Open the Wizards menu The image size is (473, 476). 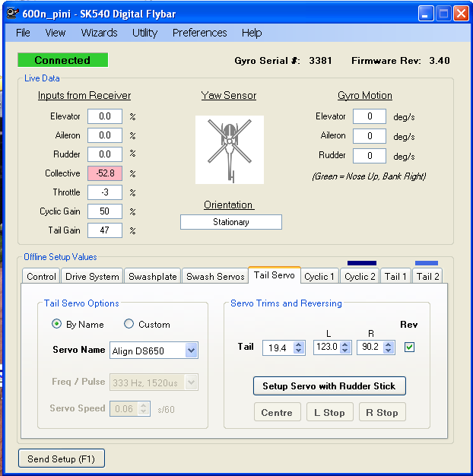point(99,33)
